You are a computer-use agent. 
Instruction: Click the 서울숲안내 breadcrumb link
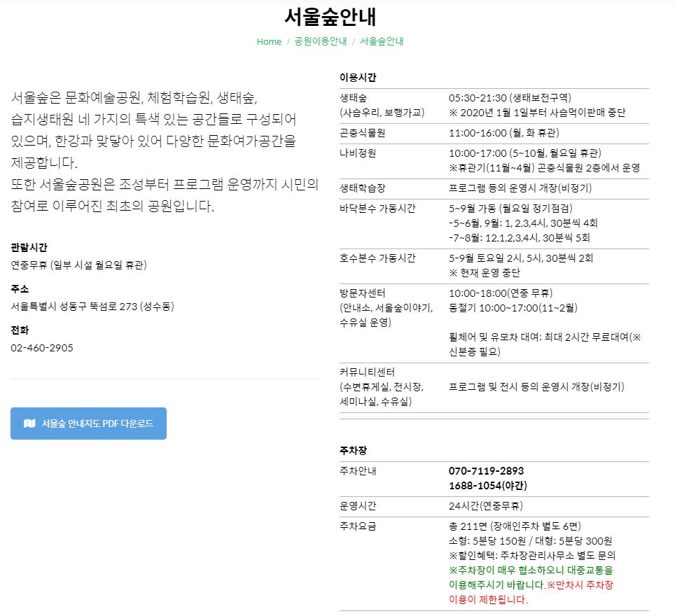[382, 41]
